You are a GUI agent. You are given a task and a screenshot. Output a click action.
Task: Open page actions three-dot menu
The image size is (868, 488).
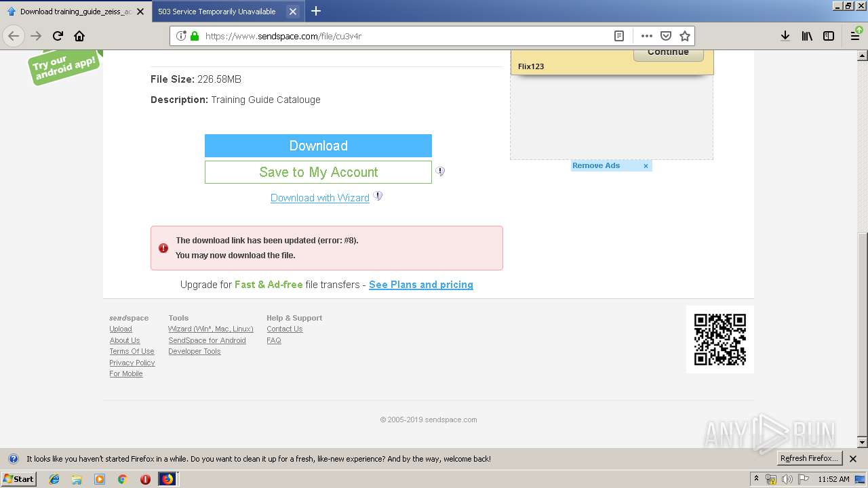[646, 36]
